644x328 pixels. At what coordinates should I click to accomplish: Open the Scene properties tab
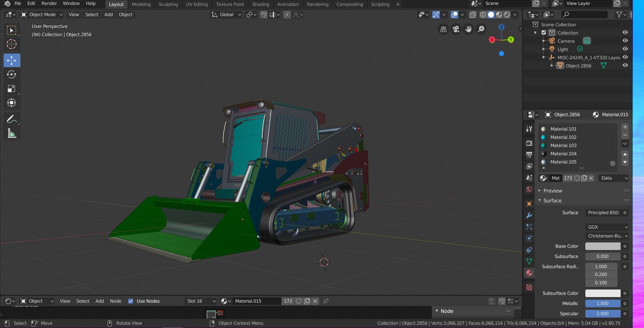[x=529, y=178]
